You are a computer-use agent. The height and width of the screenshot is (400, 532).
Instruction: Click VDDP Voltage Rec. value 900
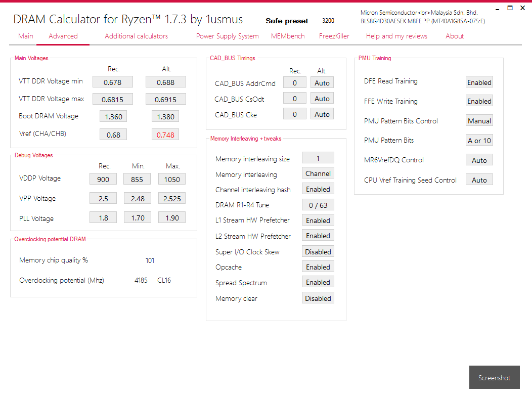[103, 179]
